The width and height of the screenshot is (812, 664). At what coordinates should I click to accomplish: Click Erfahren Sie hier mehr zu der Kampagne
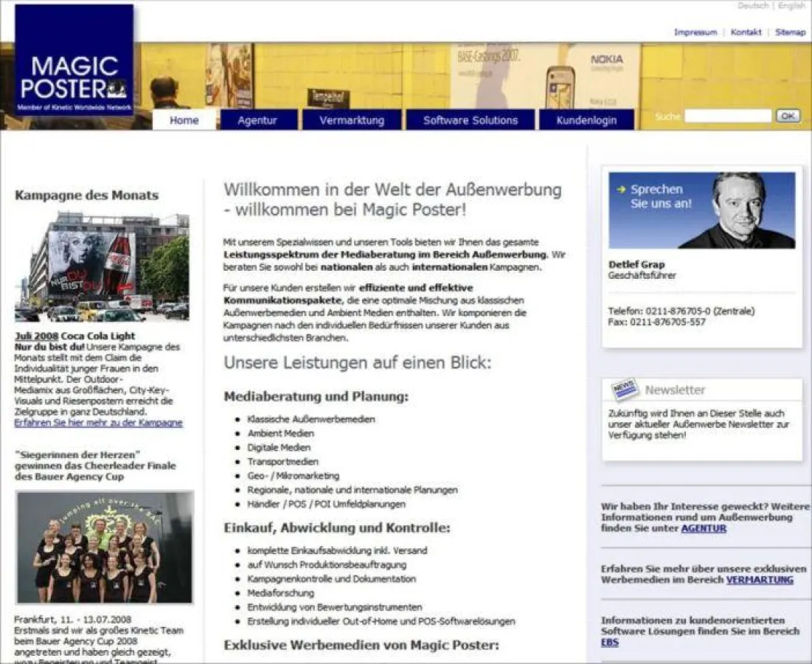pos(97,422)
